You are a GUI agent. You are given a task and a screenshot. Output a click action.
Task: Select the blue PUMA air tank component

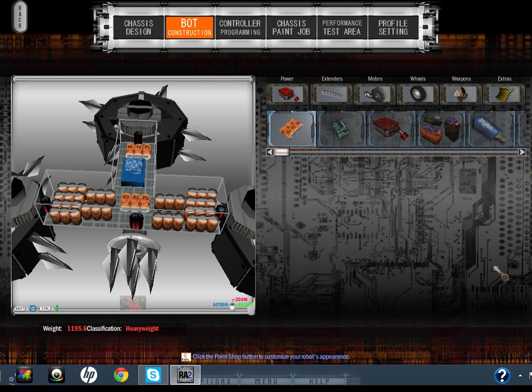coord(491,129)
